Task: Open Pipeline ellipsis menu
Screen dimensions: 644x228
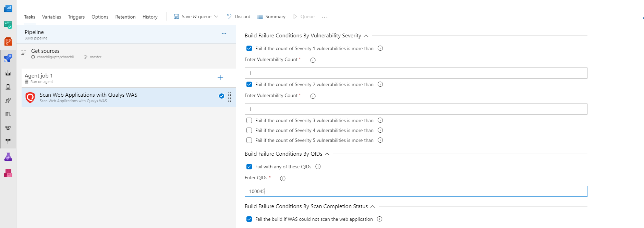Action: (x=224, y=34)
